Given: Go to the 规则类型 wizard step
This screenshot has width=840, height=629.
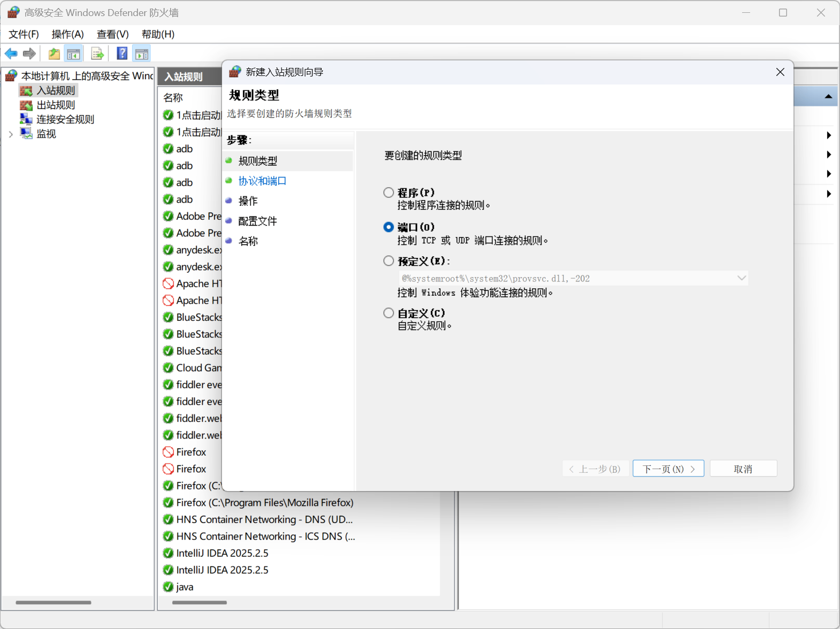Looking at the screenshot, I should pos(257,161).
